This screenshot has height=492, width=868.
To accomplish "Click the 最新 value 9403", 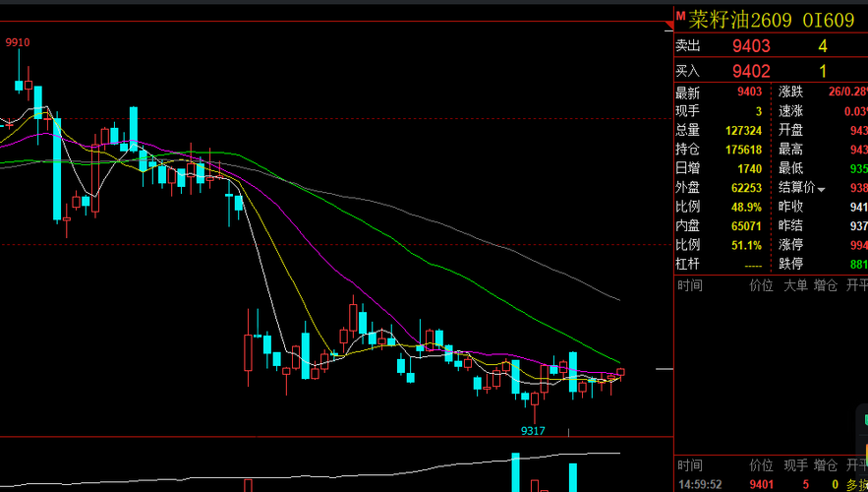I will point(749,92).
